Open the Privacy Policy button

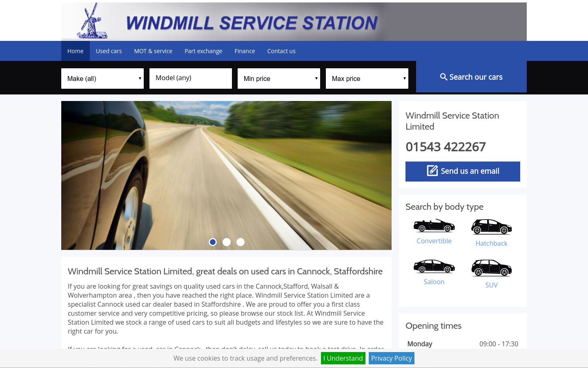pyautogui.click(x=392, y=358)
